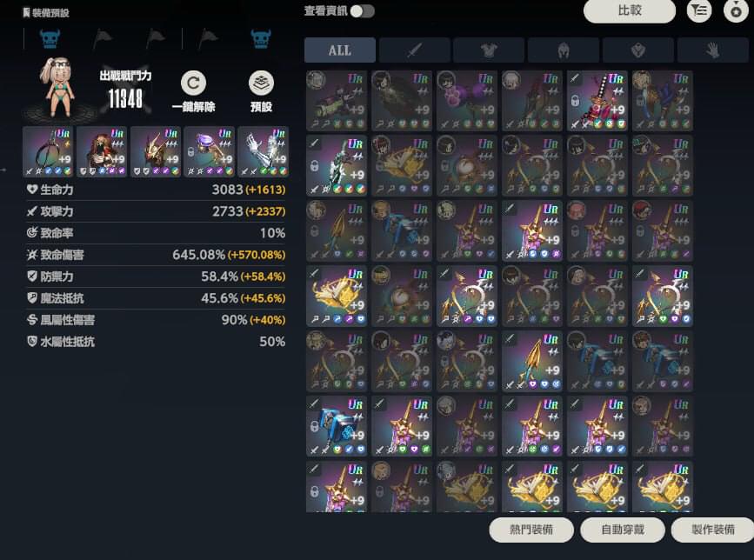Click the 熱門裝備 button
754x560 pixels.
tap(531, 530)
